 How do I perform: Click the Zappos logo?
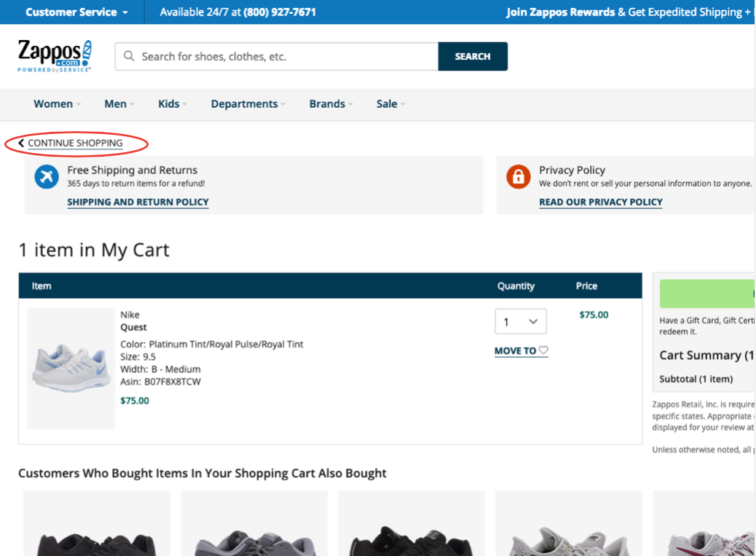point(55,56)
